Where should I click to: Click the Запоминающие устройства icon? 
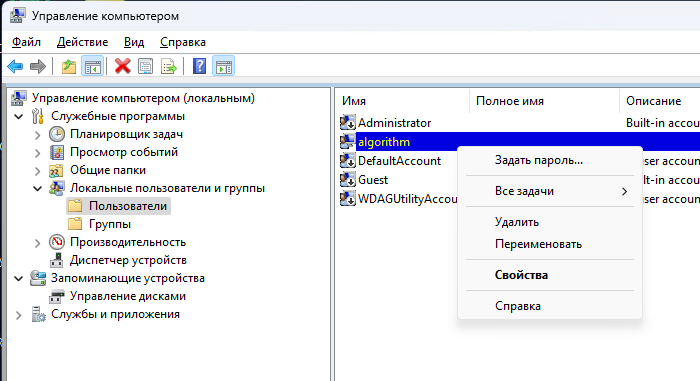[x=38, y=278]
